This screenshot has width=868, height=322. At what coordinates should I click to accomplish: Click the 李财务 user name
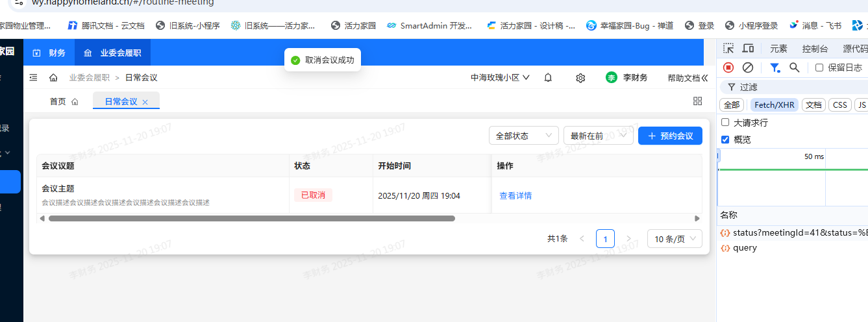(635, 78)
